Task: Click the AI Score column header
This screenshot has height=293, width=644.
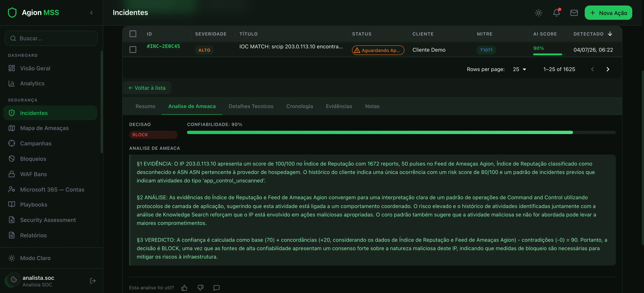Action: click(545, 34)
